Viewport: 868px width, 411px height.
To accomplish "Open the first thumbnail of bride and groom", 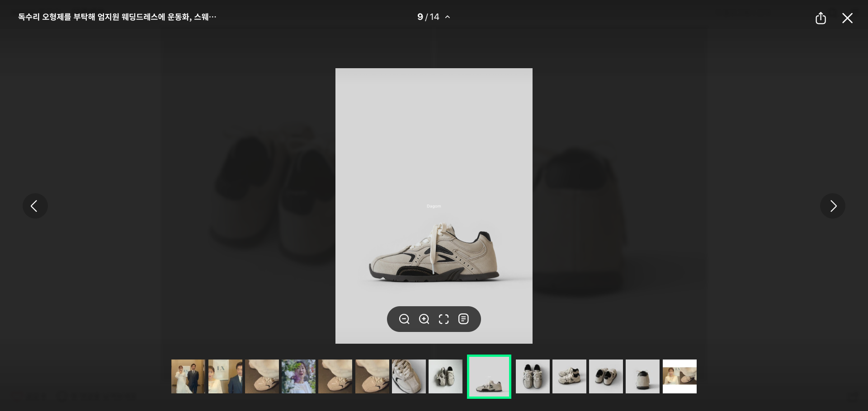I will pos(188,376).
